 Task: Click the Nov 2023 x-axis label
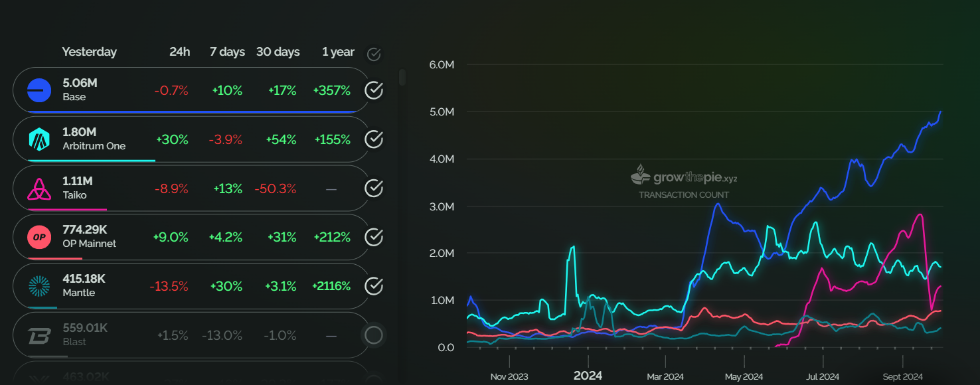point(509,376)
